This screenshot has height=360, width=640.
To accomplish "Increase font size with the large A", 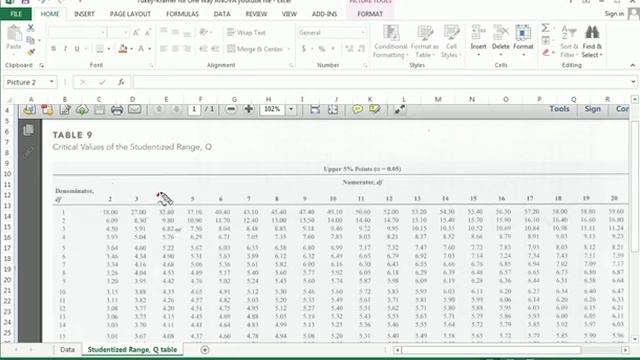I will tap(136, 32).
